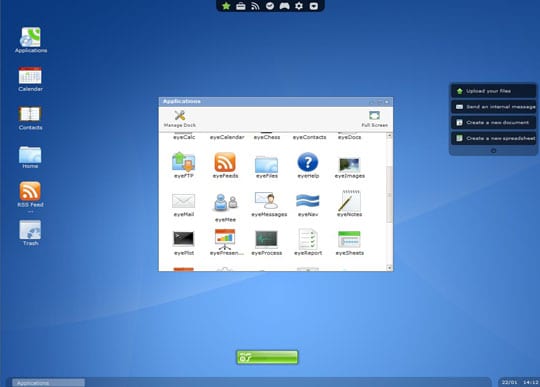Click Send an internal message shortcut

(x=494, y=107)
